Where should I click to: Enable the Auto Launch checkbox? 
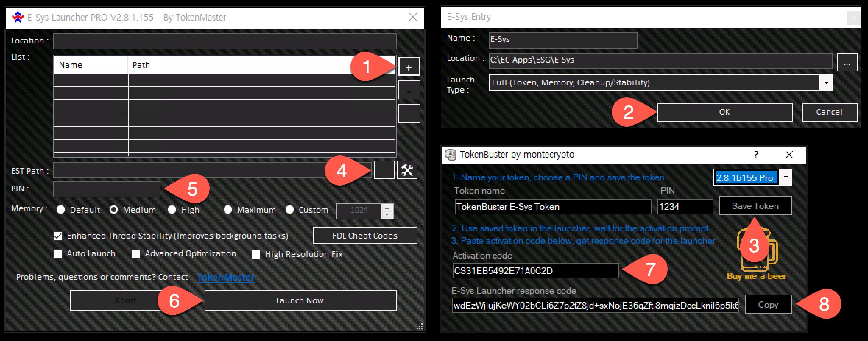[x=58, y=254]
